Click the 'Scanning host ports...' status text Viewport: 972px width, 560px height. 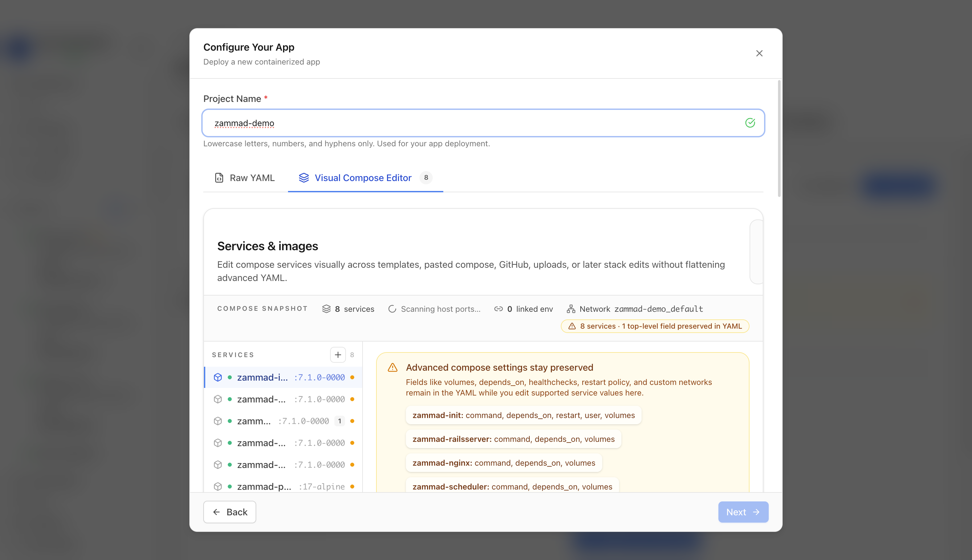click(x=440, y=309)
